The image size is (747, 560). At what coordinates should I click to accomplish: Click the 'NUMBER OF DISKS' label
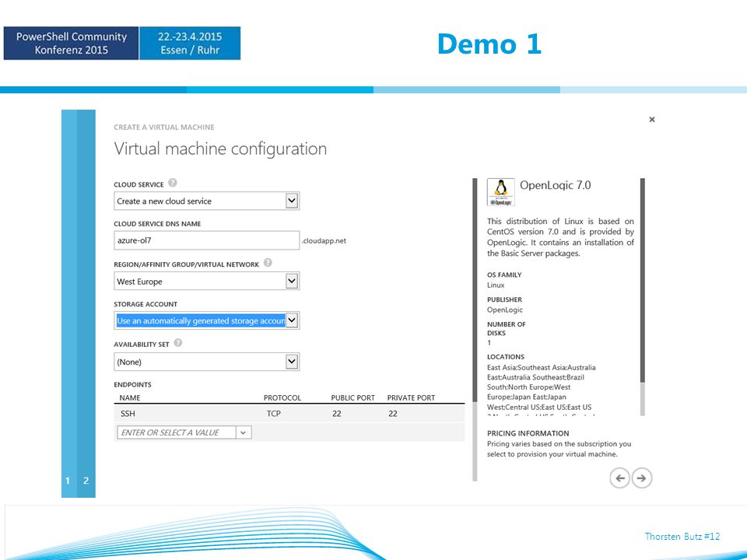(506, 328)
